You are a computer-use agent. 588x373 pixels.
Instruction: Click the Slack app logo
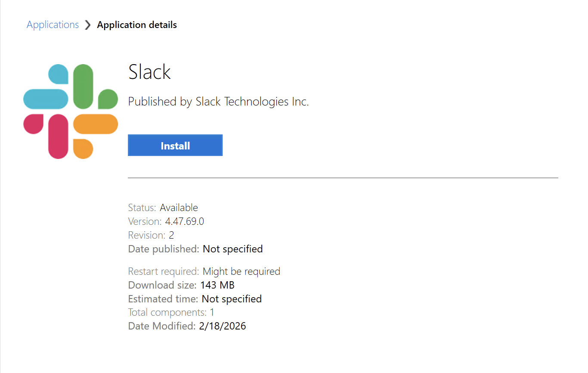coord(71,111)
